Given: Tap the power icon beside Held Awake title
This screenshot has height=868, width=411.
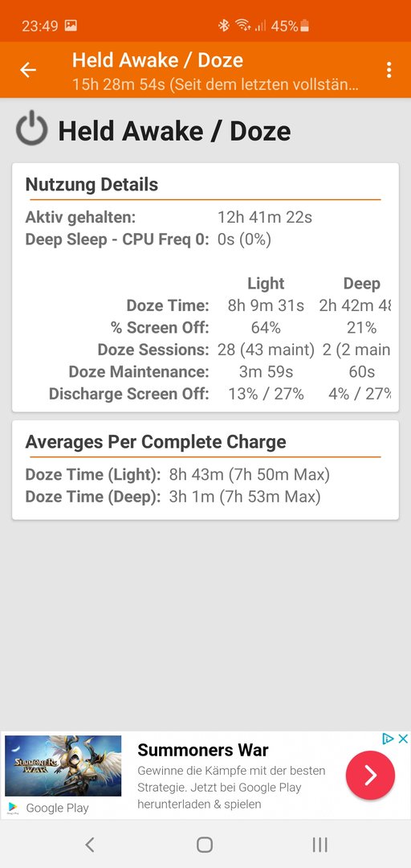Looking at the screenshot, I should click(32, 128).
